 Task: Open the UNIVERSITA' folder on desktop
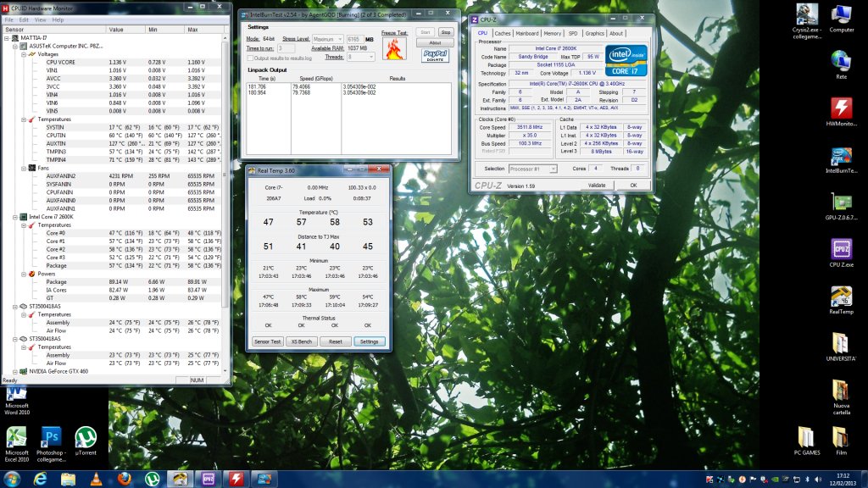click(x=841, y=347)
